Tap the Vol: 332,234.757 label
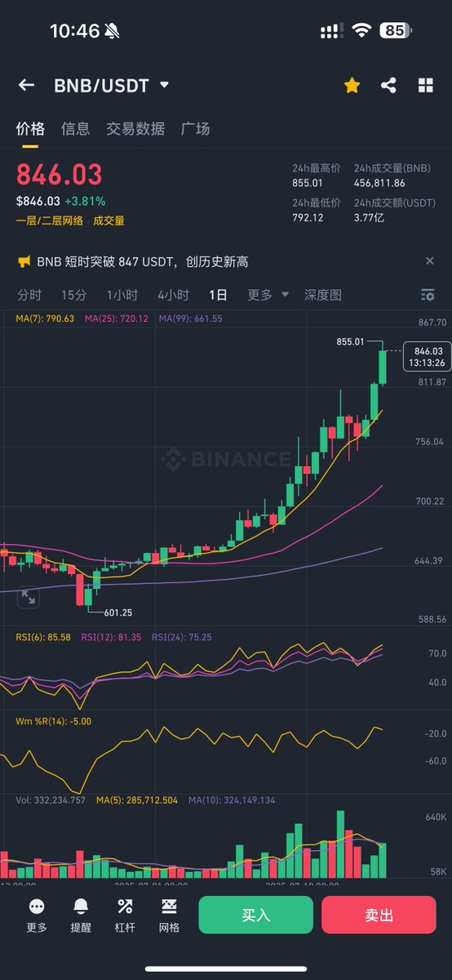 51,800
